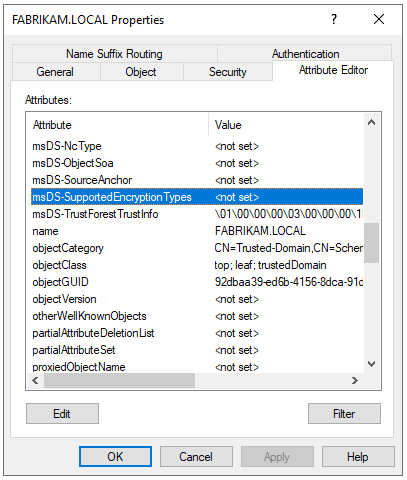
Task: Open Help for this dialog
Action: [358, 457]
